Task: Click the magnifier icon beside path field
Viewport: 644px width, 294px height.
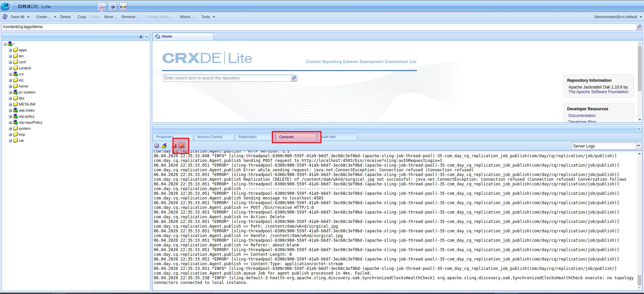Action: coord(639,26)
